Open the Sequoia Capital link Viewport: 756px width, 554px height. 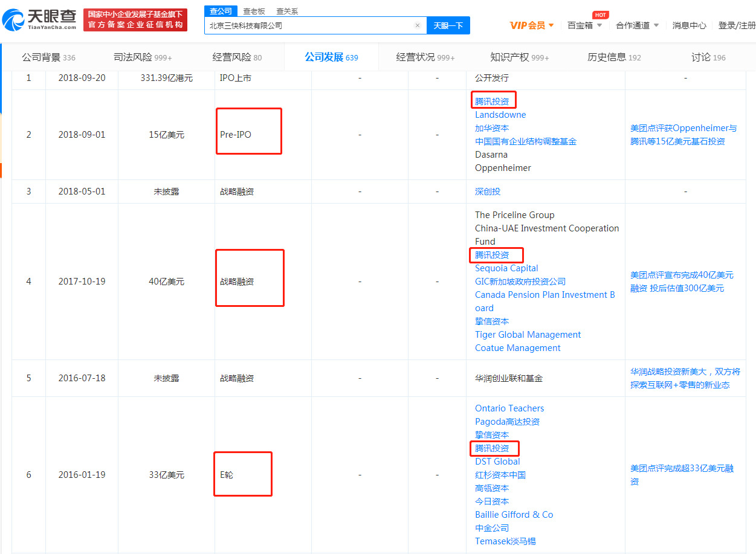click(506, 268)
